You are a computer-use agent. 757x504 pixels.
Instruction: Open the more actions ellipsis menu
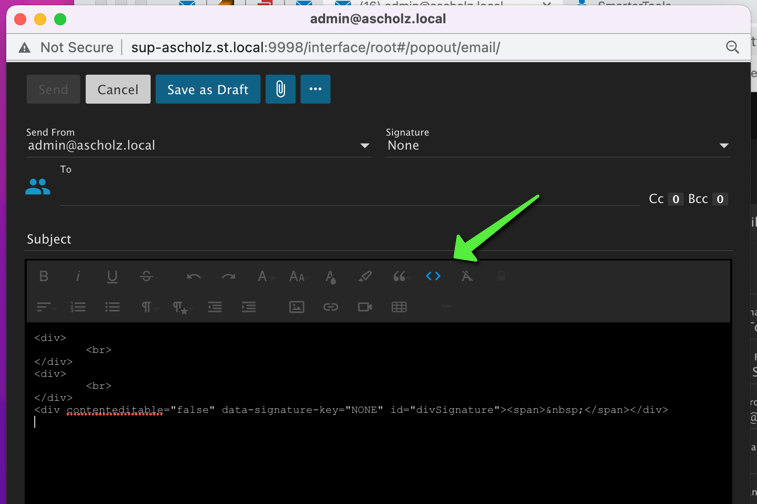[x=315, y=89]
